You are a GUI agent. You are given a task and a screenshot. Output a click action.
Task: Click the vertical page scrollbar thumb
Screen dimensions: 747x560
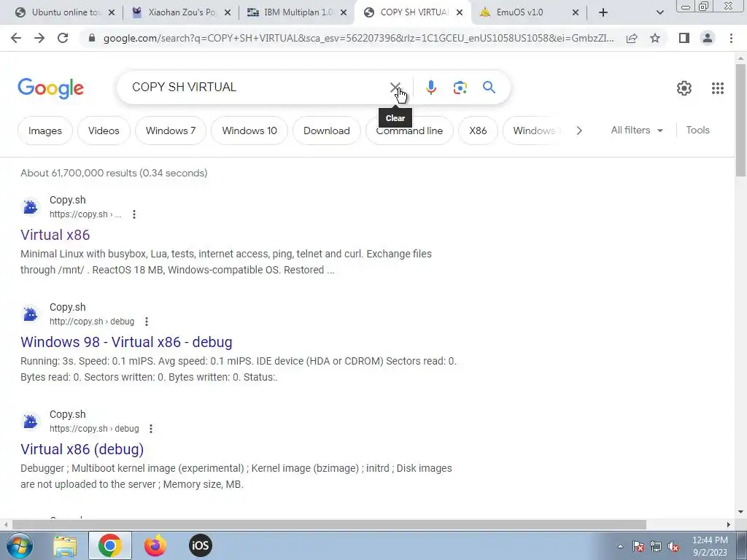coord(740,120)
